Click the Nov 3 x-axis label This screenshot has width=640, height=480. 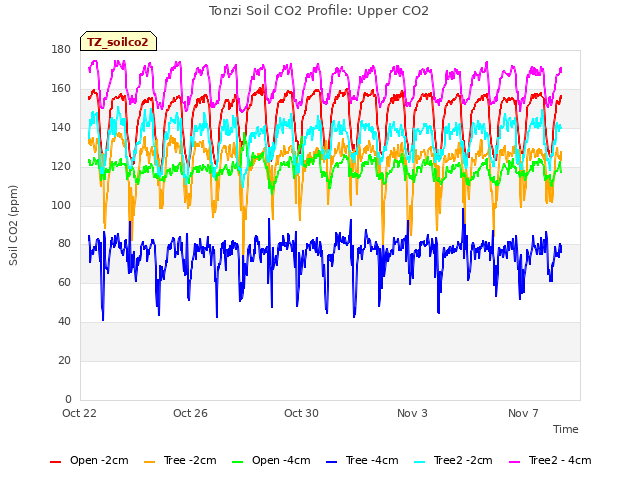(412, 413)
